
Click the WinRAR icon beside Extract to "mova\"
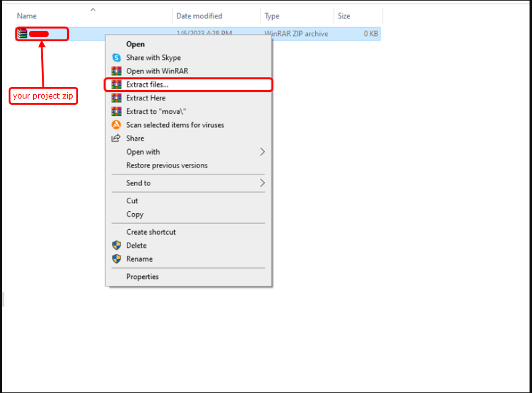[116, 111]
